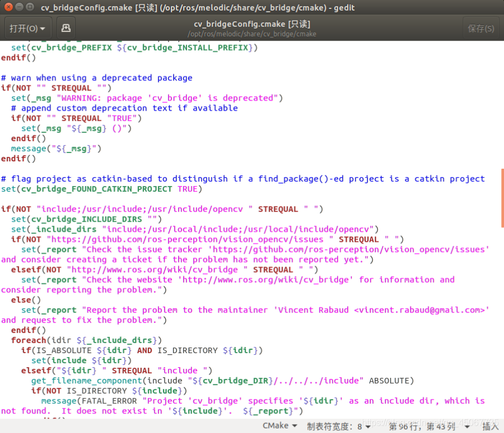
Task: Click the else() line
Action: [x=26, y=300]
